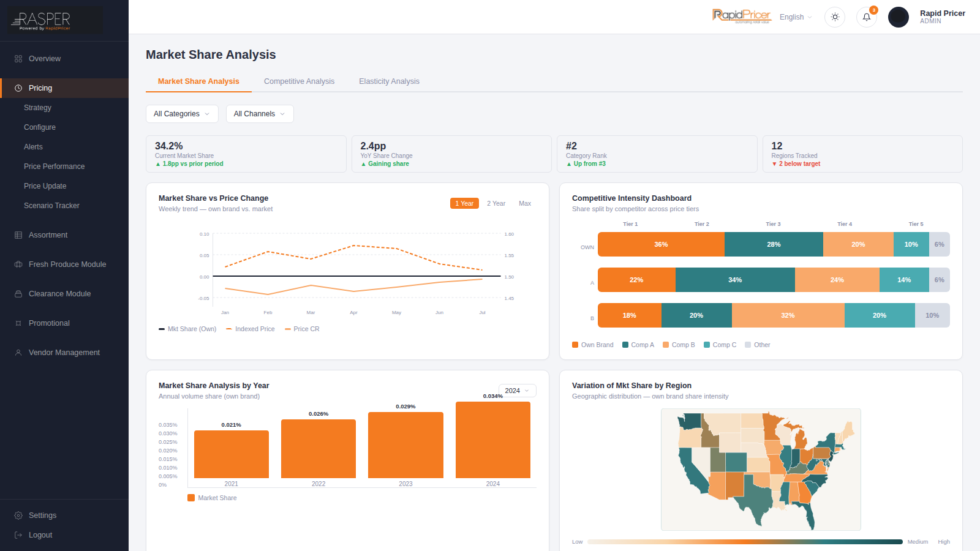Screen dimensions: 980x551
Task: Open Configure in Pricing submenu
Action: (40, 127)
